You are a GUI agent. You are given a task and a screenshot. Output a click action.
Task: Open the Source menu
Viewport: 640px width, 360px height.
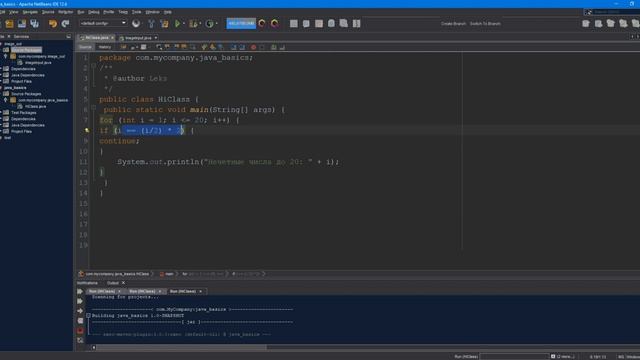(x=48, y=12)
